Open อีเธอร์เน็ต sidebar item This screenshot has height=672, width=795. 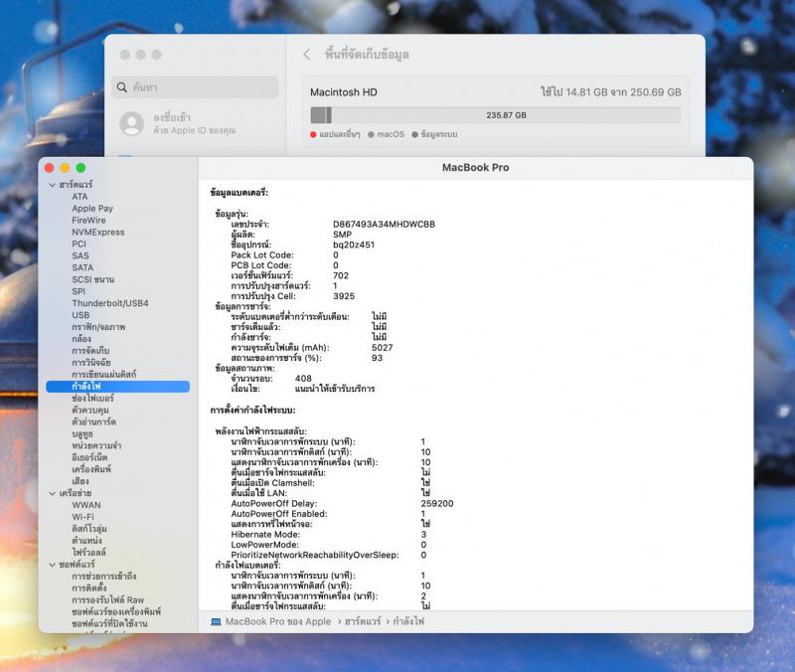coord(89,457)
